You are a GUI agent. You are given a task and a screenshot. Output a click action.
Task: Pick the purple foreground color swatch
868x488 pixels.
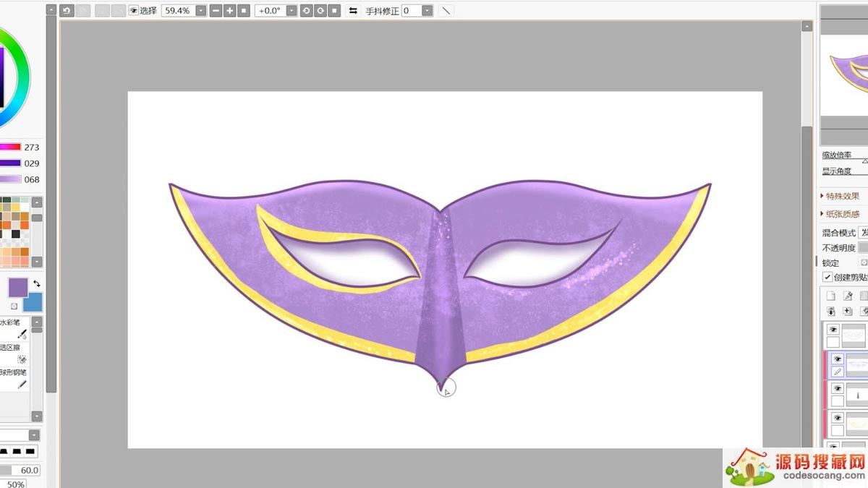[x=17, y=288]
